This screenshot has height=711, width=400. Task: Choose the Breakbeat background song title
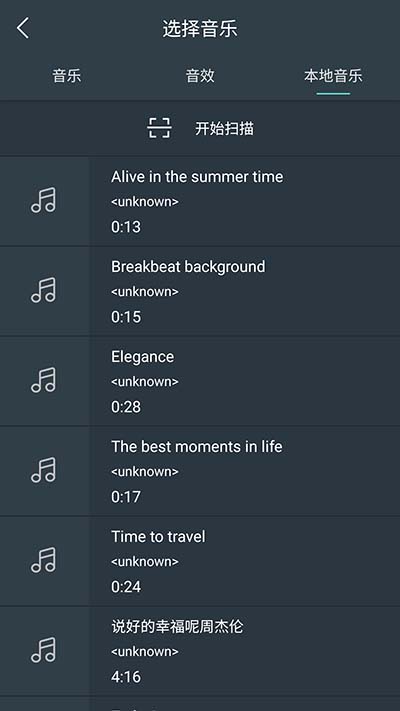point(188,267)
